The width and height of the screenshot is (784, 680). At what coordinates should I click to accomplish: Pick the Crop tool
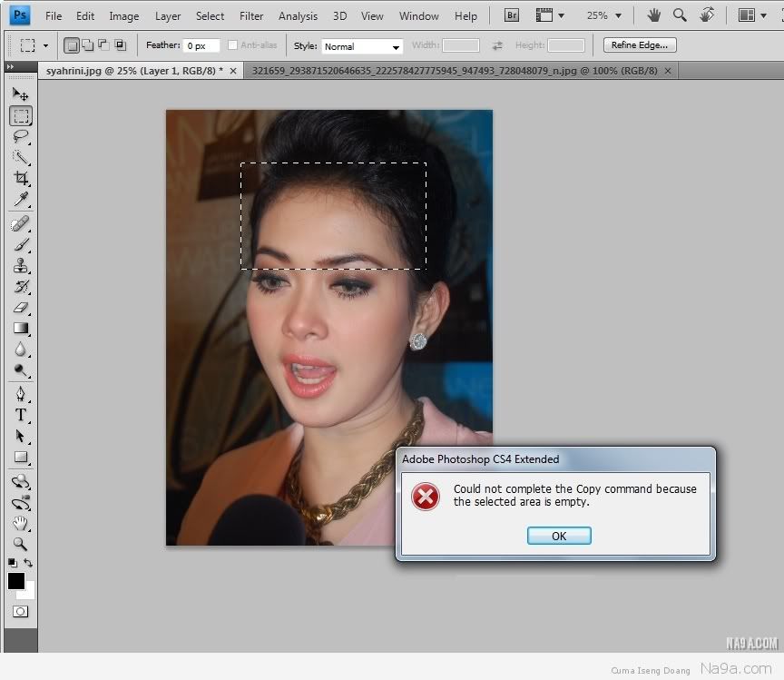[x=20, y=178]
